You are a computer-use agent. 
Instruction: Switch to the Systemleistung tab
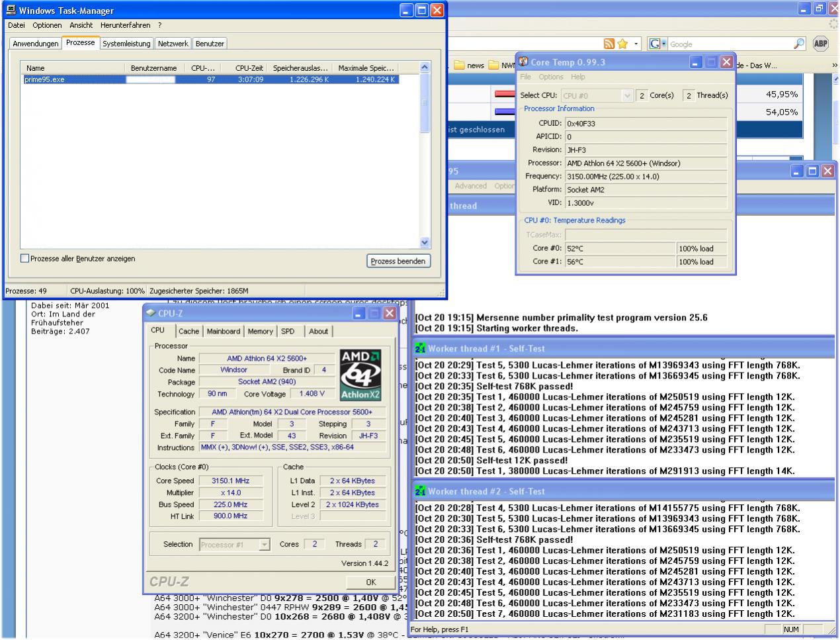click(126, 44)
